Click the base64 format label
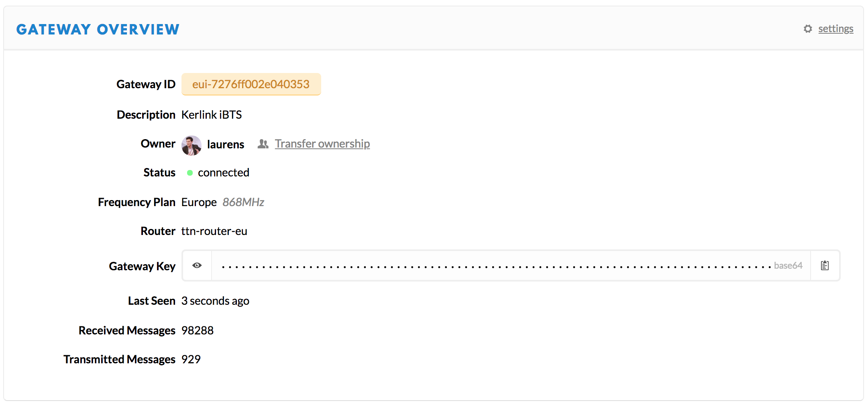This screenshot has height=405, width=868. tap(788, 265)
